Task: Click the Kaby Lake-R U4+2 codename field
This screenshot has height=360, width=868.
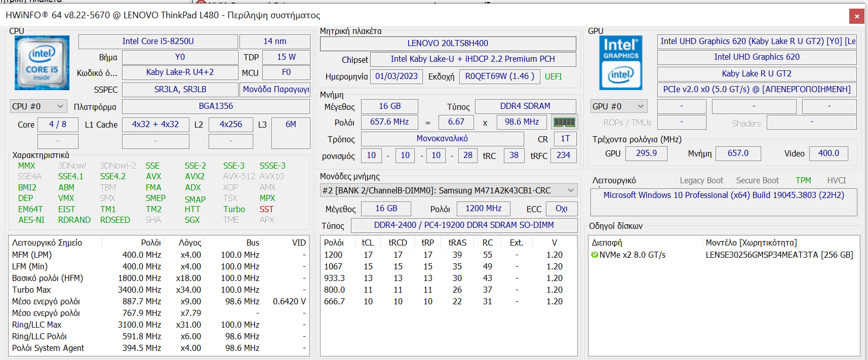Action: (180, 72)
